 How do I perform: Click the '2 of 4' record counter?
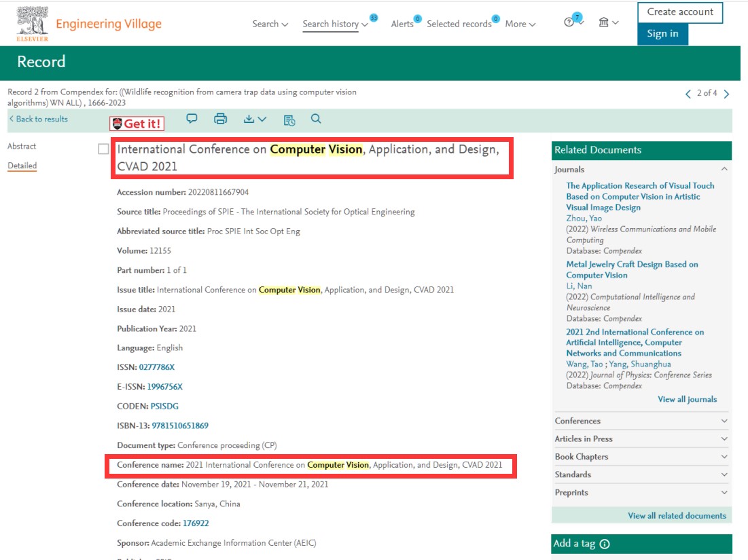[x=707, y=93]
